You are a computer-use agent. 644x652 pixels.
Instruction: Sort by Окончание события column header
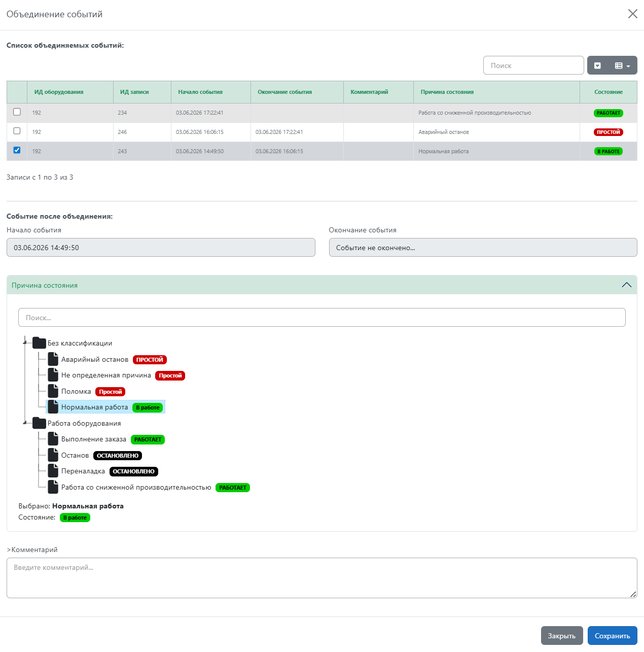[x=297, y=92]
